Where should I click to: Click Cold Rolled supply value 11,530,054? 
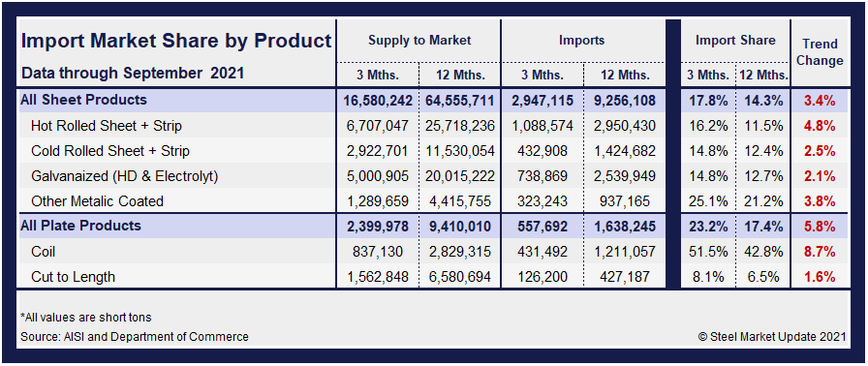click(459, 151)
